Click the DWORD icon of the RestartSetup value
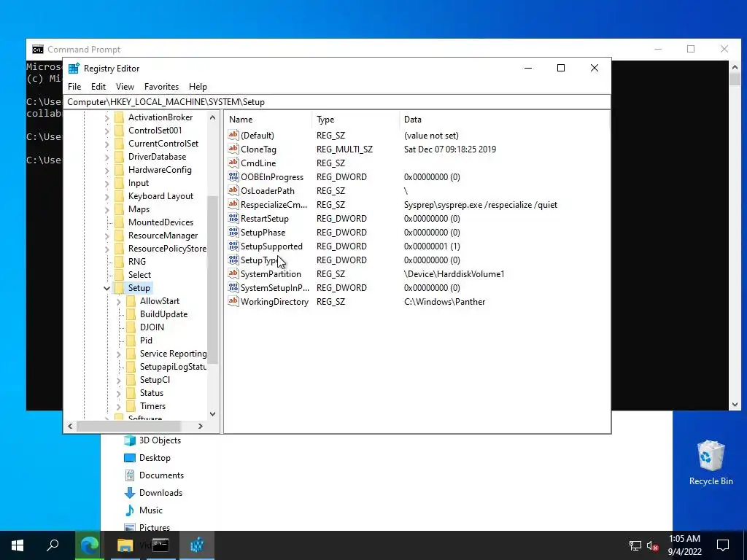Image resolution: width=747 pixels, height=560 pixels. (233, 219)
